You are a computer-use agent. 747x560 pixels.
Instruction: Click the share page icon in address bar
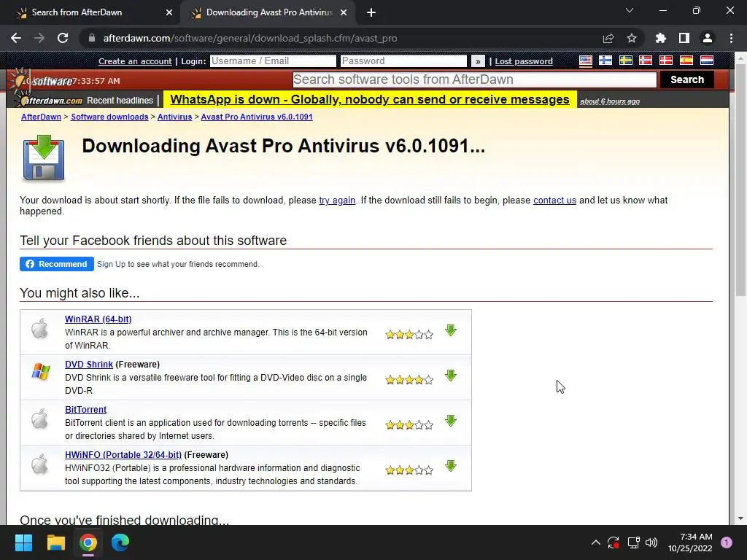pyautogui.click(x=608, y=38)
